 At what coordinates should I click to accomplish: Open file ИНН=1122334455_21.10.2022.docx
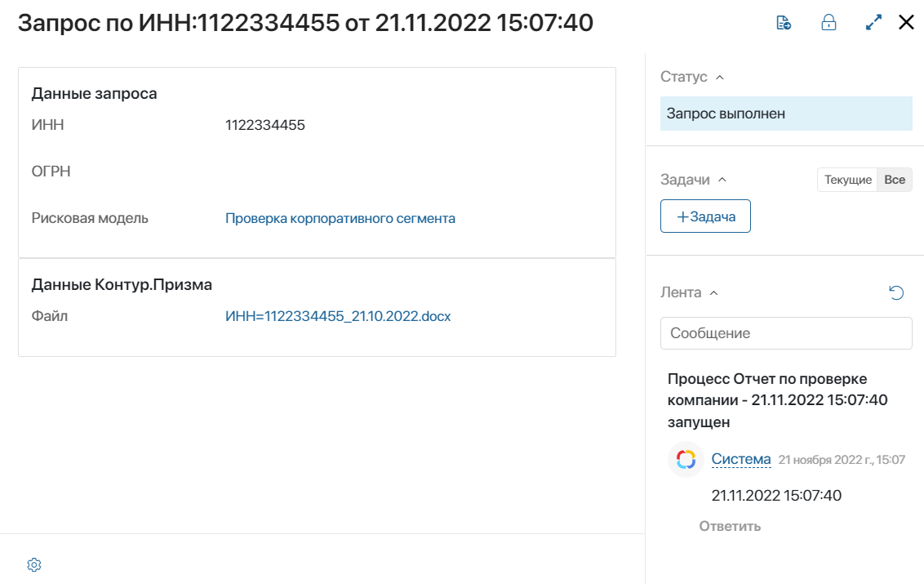[x=338, y=316]
